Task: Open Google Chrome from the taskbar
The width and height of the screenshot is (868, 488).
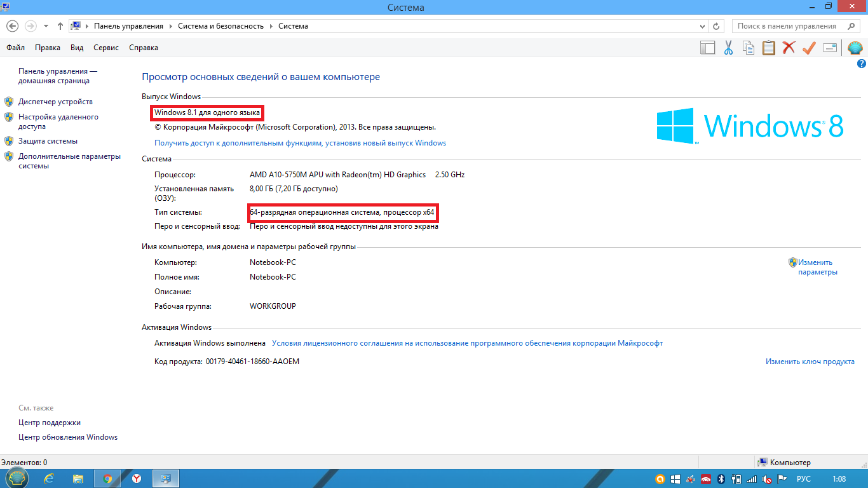Action: [107, 478]
